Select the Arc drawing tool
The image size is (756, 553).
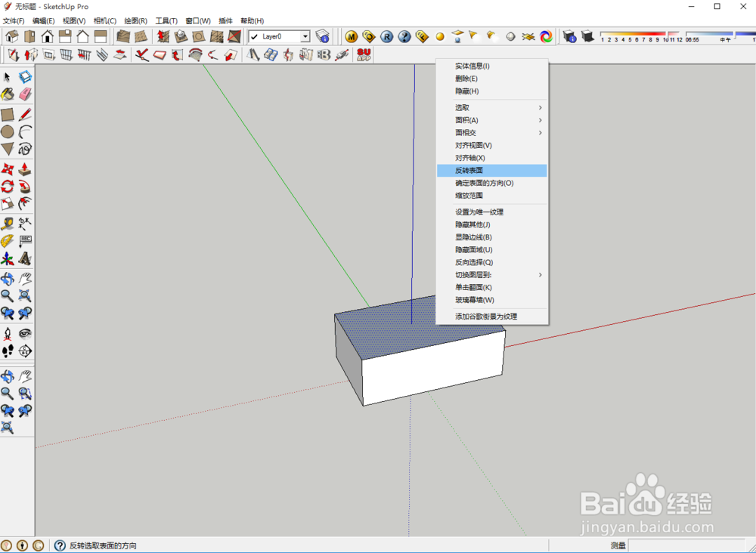pos(25,131)
